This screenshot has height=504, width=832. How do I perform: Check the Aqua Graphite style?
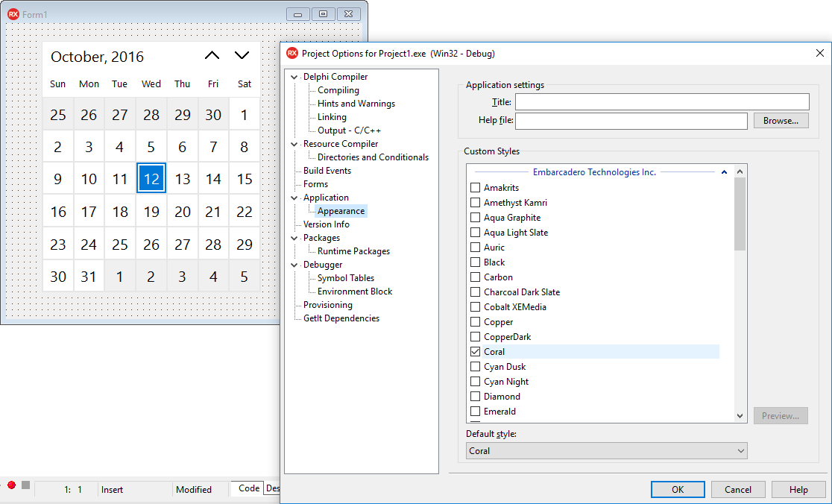pyautogui.click(x=476, y=218)
